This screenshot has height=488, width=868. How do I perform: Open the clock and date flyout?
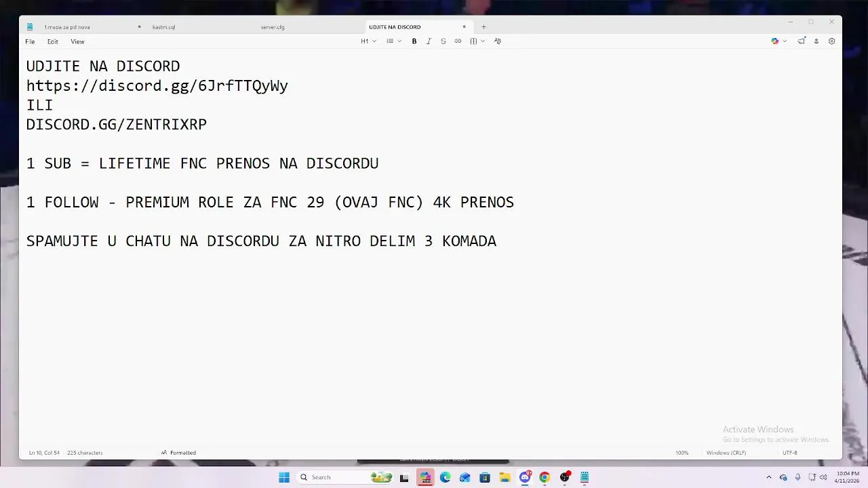(848, 477)
